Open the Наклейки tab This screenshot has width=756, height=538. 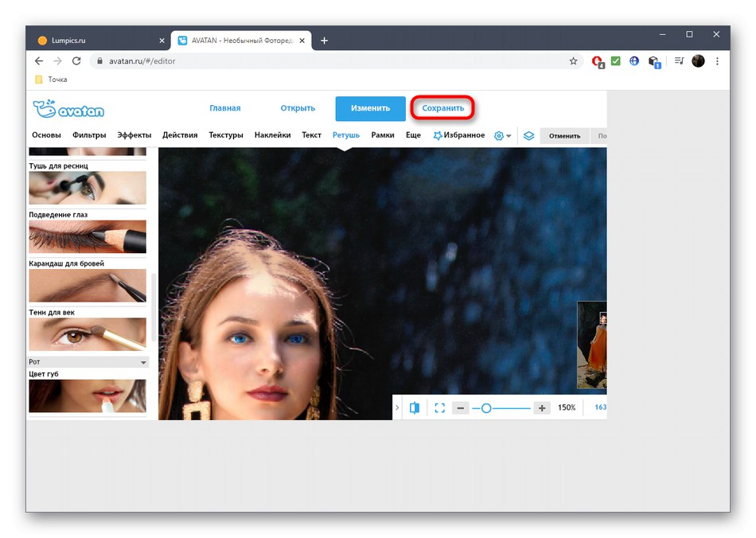point(272,135)
